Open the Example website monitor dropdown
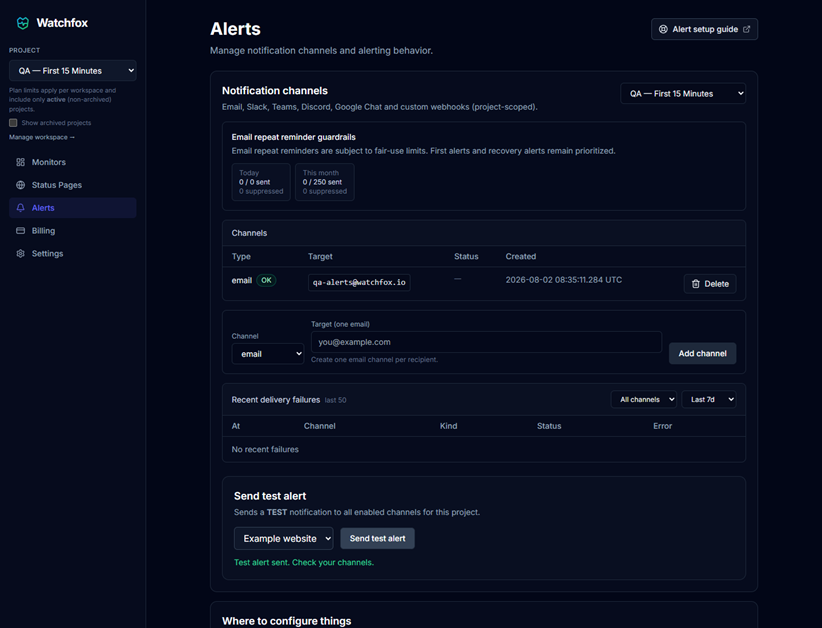Screen dimensions: 822x628 pos(284,538)
